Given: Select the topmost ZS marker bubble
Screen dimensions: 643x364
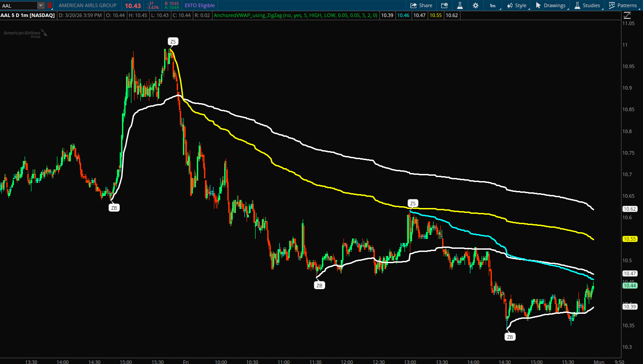Looking at the screenshot, I should point(173,42).
